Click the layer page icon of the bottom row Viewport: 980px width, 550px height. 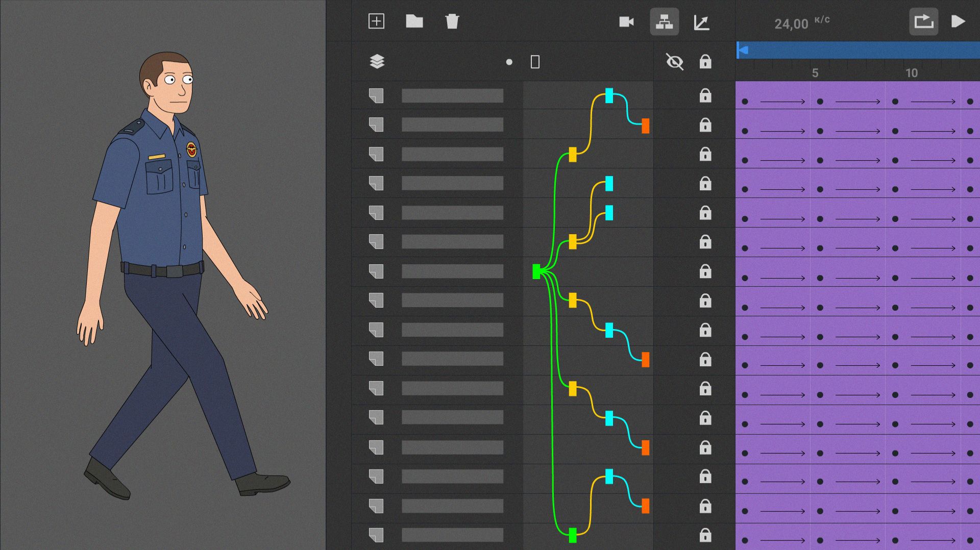[376, 535]
